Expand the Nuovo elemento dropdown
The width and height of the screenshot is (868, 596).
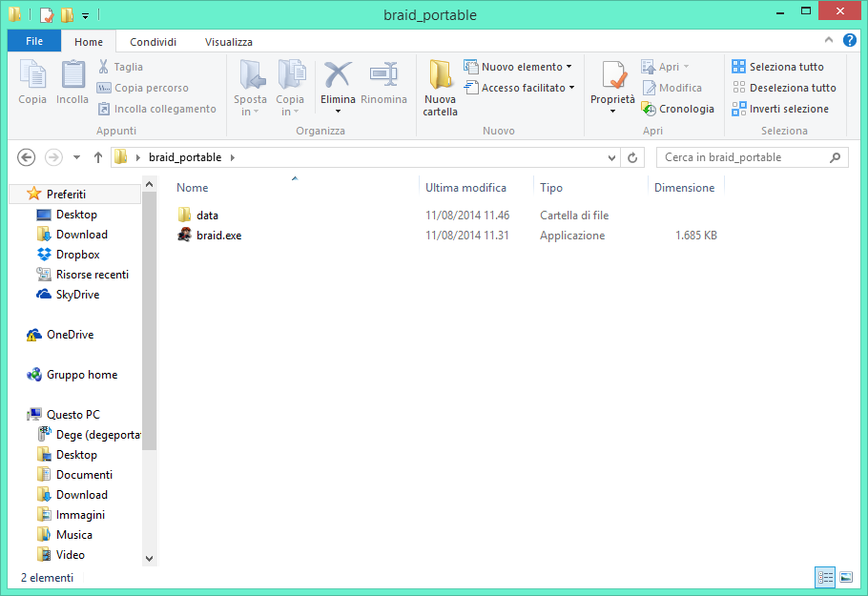[x=518, y=66]
